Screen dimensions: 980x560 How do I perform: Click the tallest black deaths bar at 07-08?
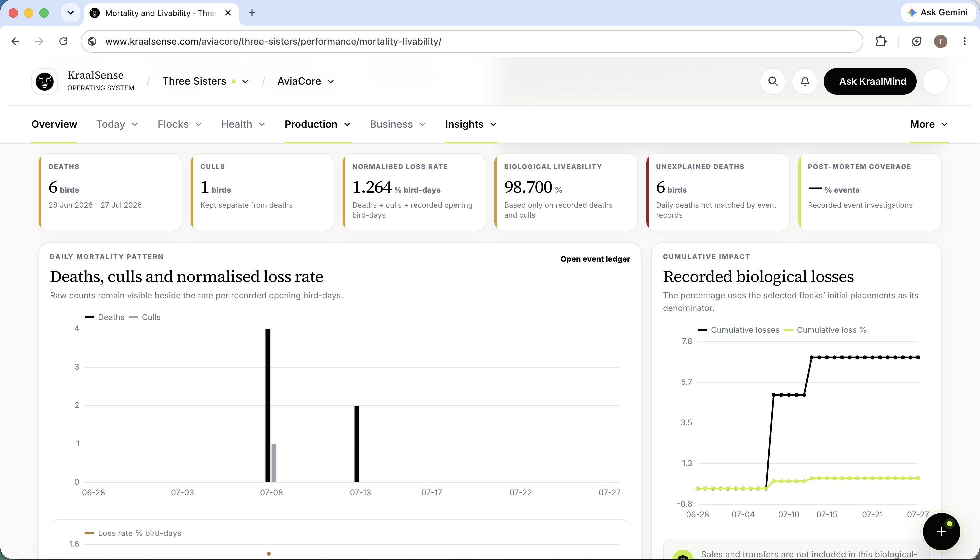tap(268, 405)
